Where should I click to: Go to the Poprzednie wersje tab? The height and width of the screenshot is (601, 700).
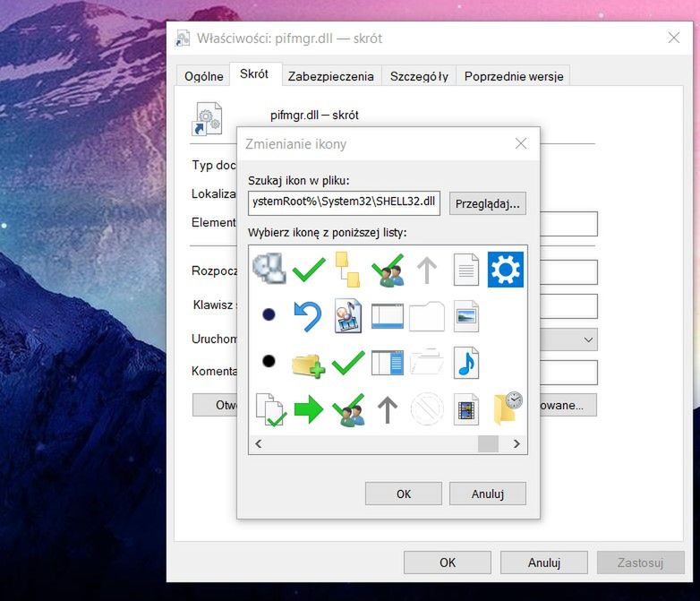pos(514,76)
